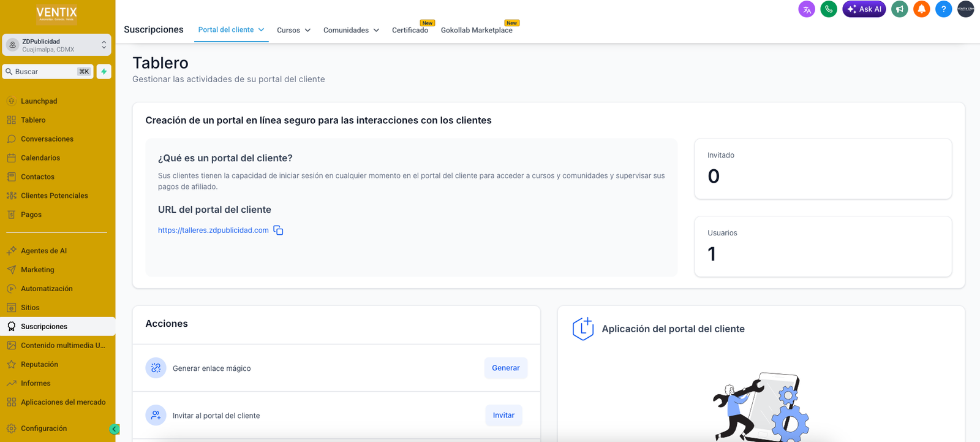Screen dimensions: 980x442
Task: Copy the client portal URL icon
Action: 278,231
